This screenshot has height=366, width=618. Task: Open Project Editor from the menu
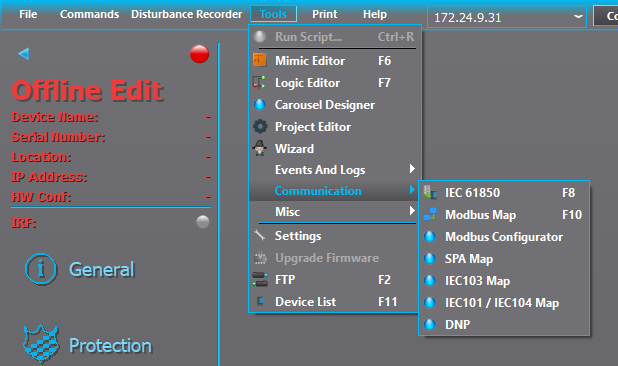(335, 127)
